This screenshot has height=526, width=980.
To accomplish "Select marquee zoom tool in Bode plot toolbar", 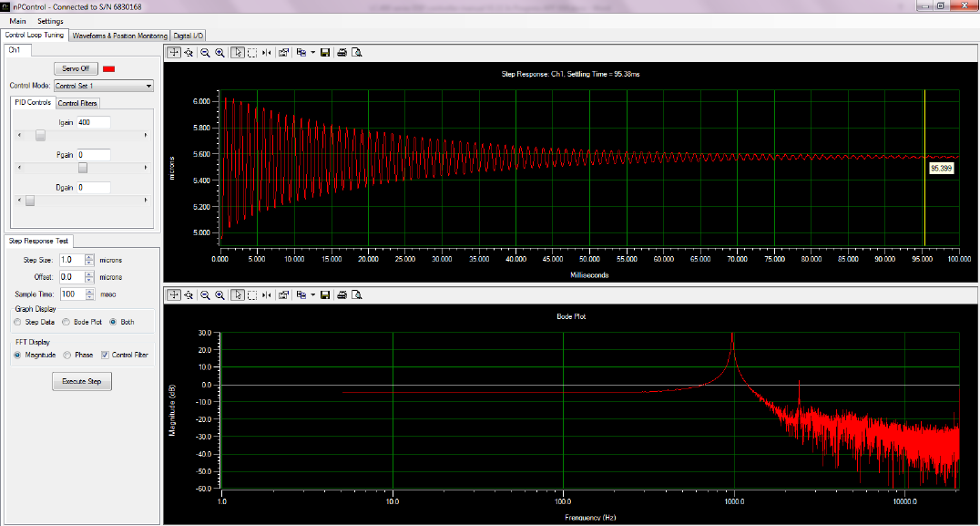I will tap(251, 294).
